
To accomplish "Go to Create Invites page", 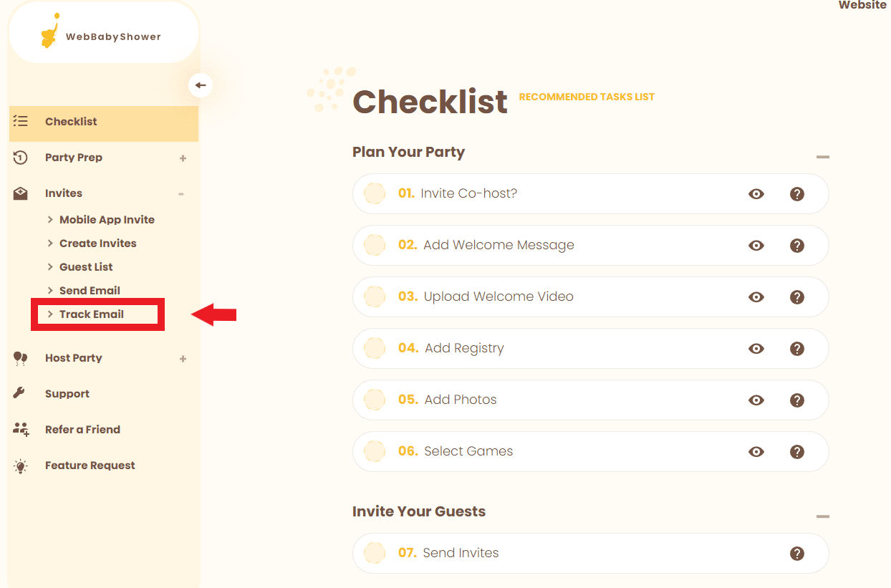I will (97, 244).
